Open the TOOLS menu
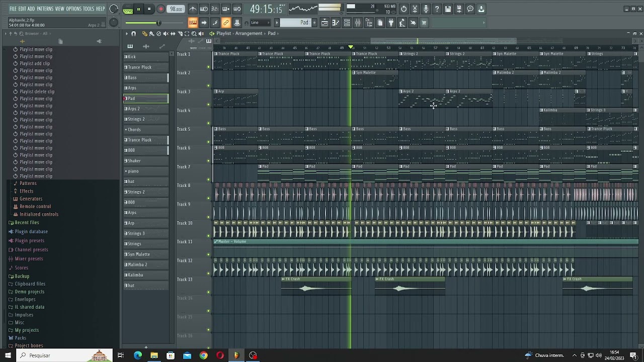Screen dimensions: 644x362 point(88,9)
